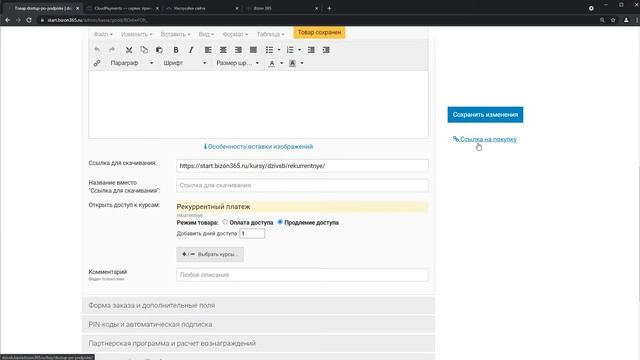Expand Форма заказа и дополнительные поля section
Image resolution: width=640 pixels, height=360 pixels.
click(x=258, y=305)
